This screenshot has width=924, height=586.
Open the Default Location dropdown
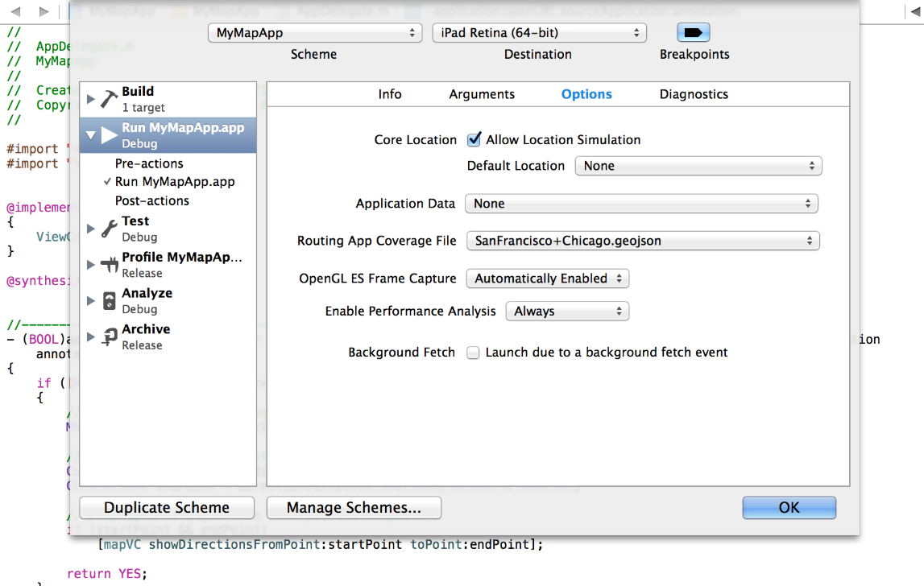click(x=698, y=166)
